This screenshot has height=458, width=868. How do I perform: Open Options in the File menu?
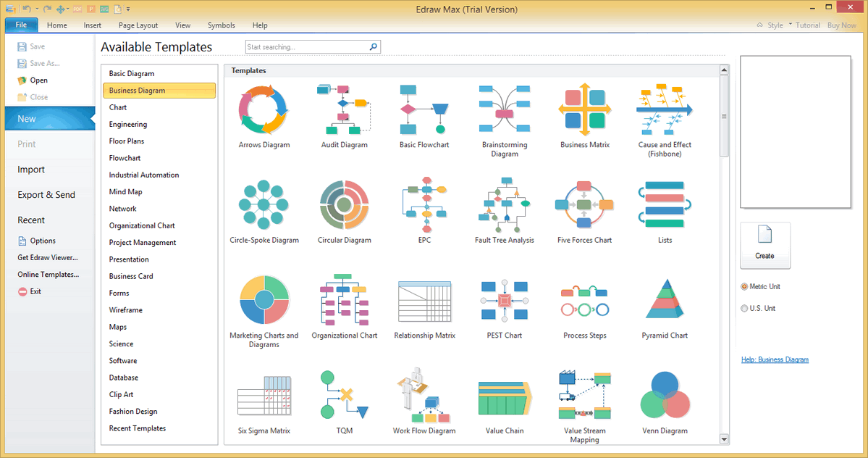click(36, 241)
